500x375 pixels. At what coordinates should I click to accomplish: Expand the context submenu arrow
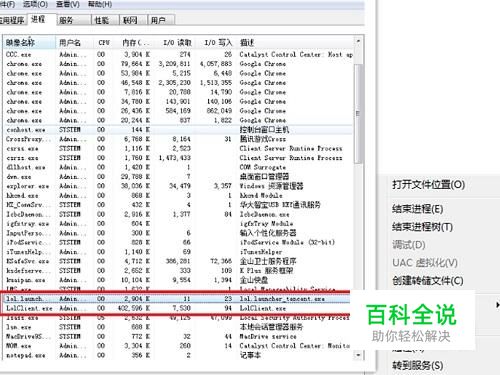tap(497, 305)
